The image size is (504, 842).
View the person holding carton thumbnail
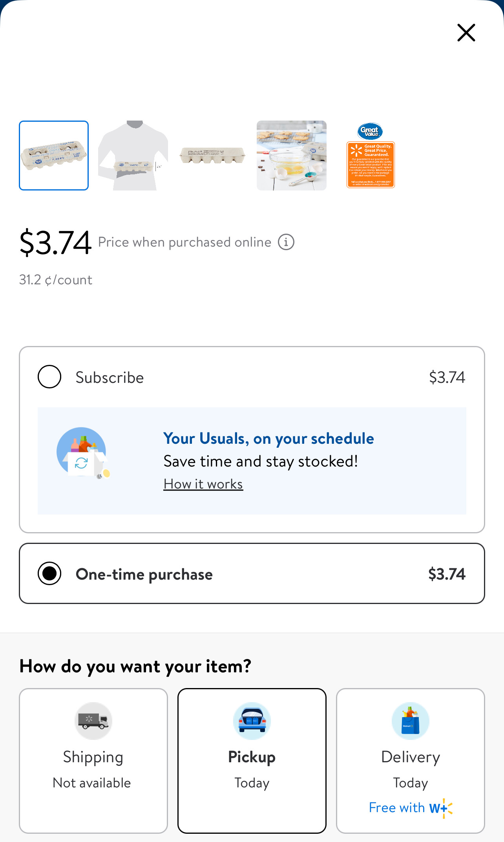(x=133, y=156)
